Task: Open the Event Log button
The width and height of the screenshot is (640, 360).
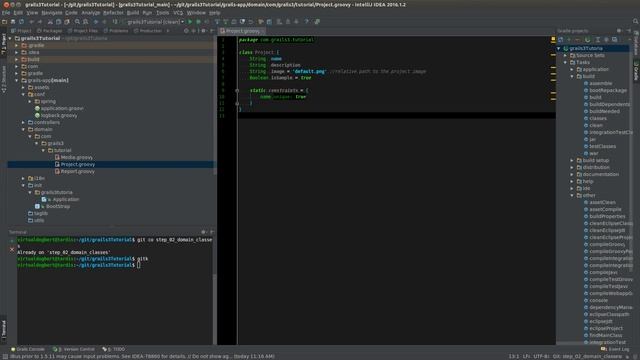Action: point(616,349)
